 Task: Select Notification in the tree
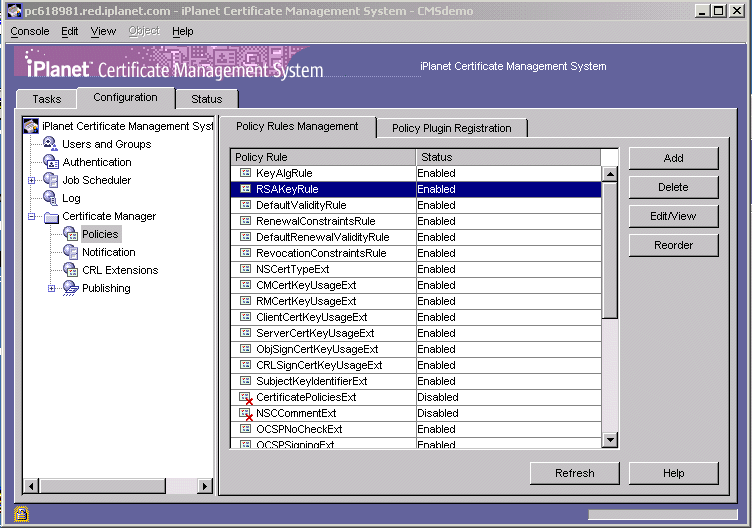click(x=109, y=252)
